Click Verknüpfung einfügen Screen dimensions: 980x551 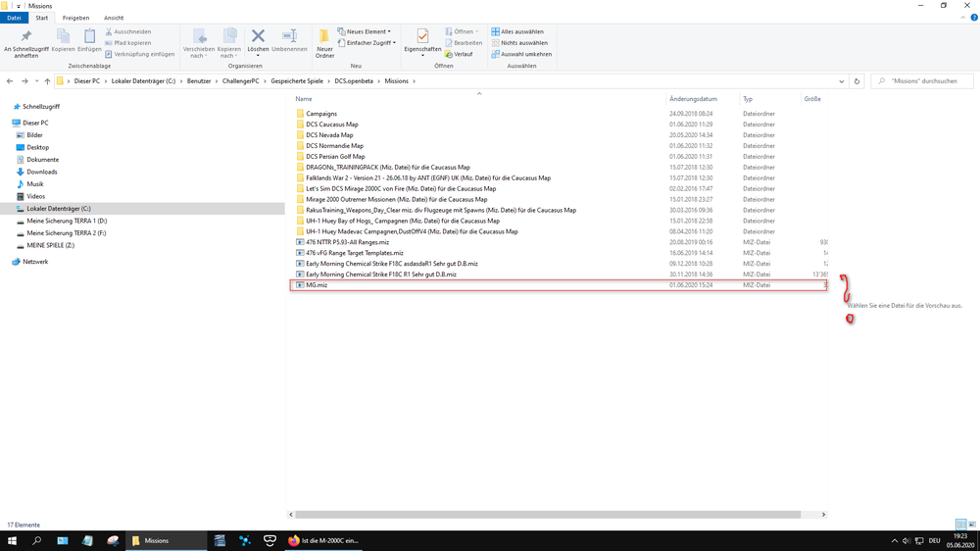(139, 54)
